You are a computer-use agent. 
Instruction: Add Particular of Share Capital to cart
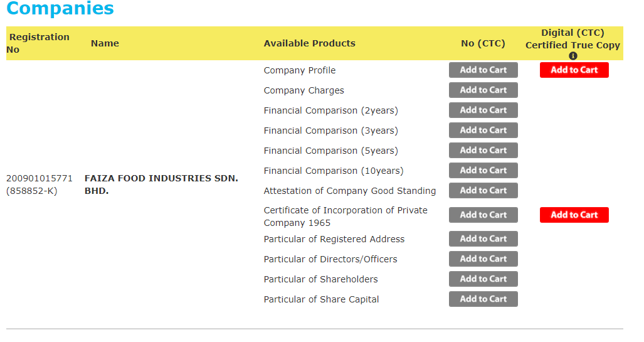point(483,299)
